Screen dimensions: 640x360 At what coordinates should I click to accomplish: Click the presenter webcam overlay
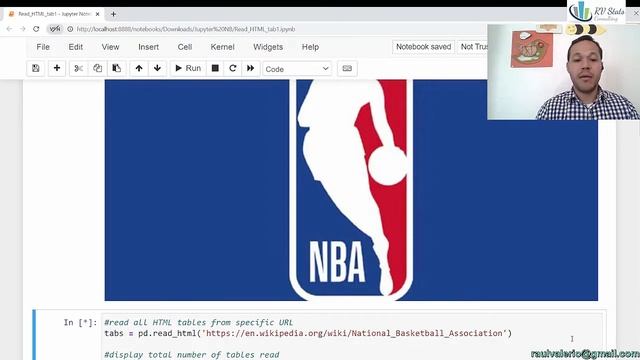tap(564, 72)
